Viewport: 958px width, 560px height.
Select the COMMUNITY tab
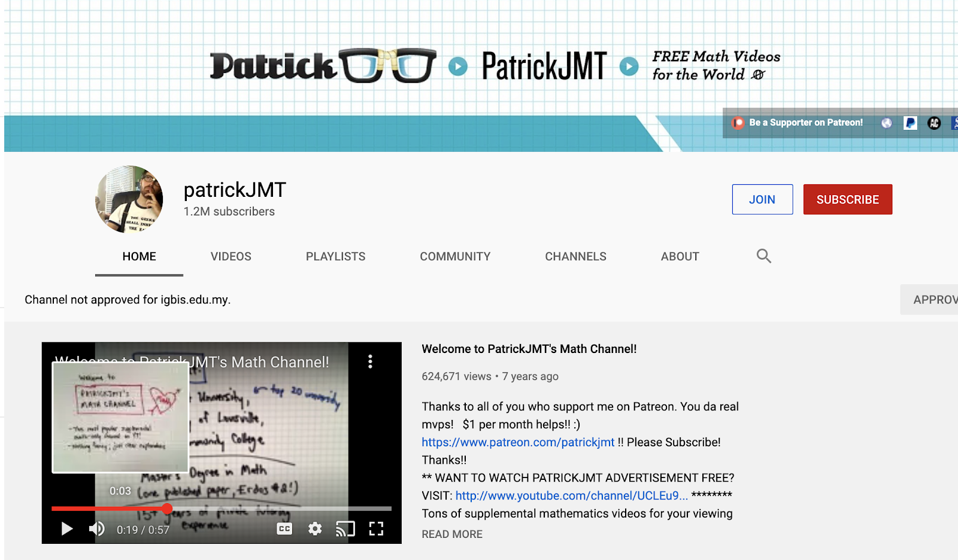455,257
